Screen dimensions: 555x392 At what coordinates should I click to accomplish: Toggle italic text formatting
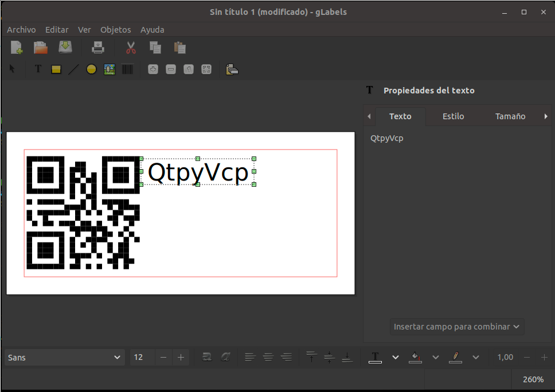[225, 358]
